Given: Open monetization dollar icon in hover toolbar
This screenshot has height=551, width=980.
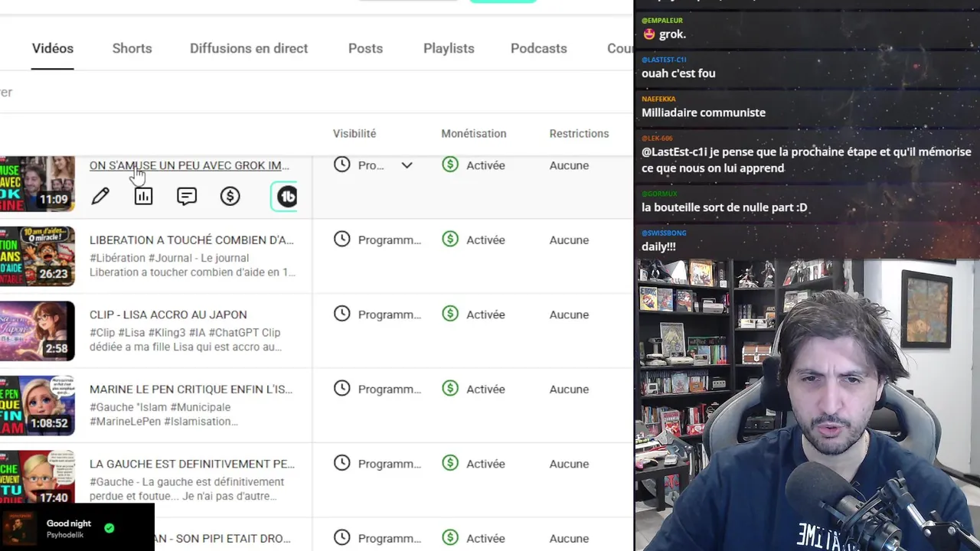Looking at the screenshot, I should (x=230, y=197).
